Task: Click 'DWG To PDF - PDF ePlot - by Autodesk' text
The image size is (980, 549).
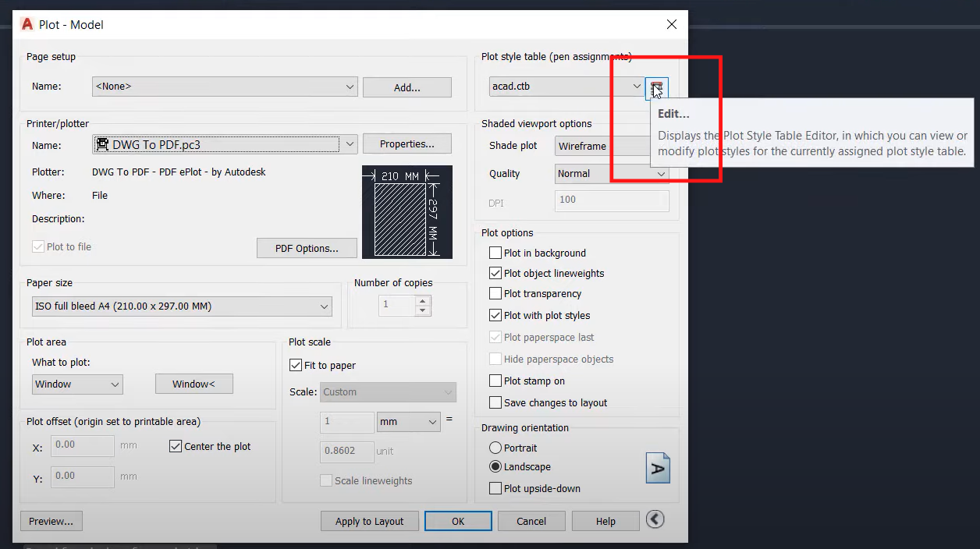Action: pos(179,172)
